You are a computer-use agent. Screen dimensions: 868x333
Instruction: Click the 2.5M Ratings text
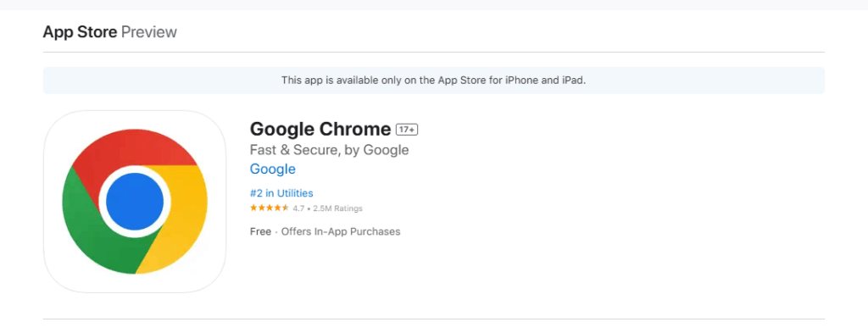[x=337, y=208]
